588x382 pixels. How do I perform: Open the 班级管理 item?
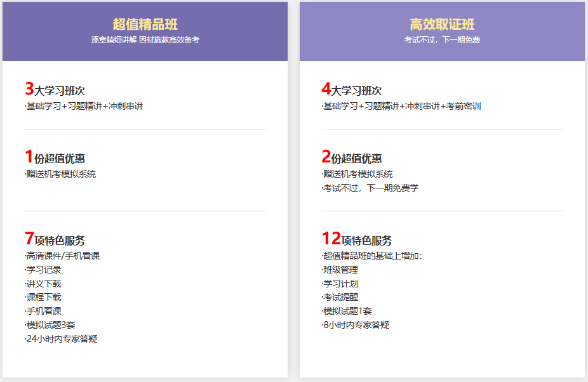tap(340, 270)
